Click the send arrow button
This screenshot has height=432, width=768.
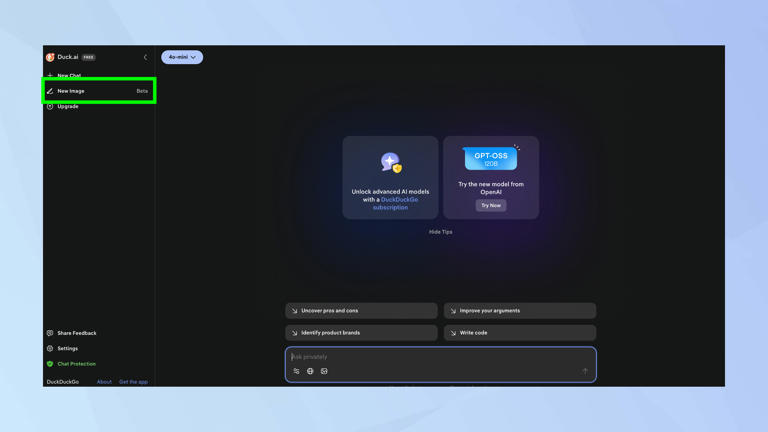[x=585, y=371]
